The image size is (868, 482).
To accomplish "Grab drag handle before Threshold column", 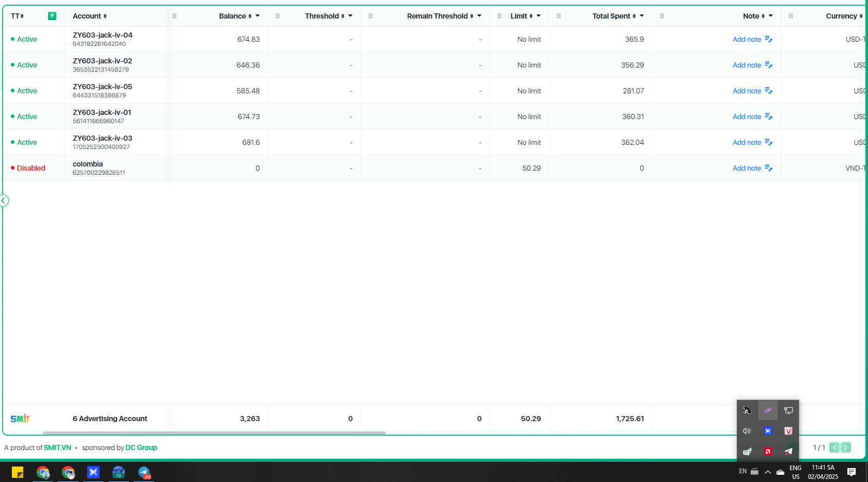I will pos(277,16).
